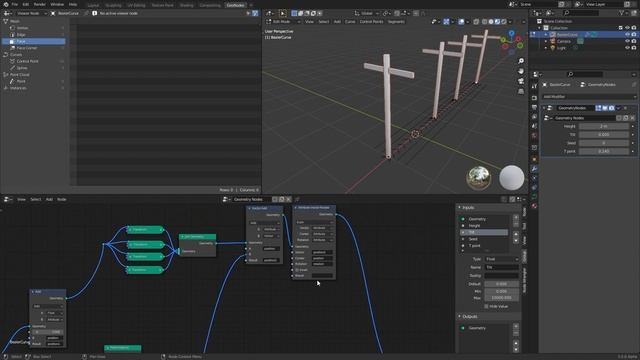This screenshot has width=640, height=360.
Task: Collapse the Inputs panel
Action: (460, 208)
